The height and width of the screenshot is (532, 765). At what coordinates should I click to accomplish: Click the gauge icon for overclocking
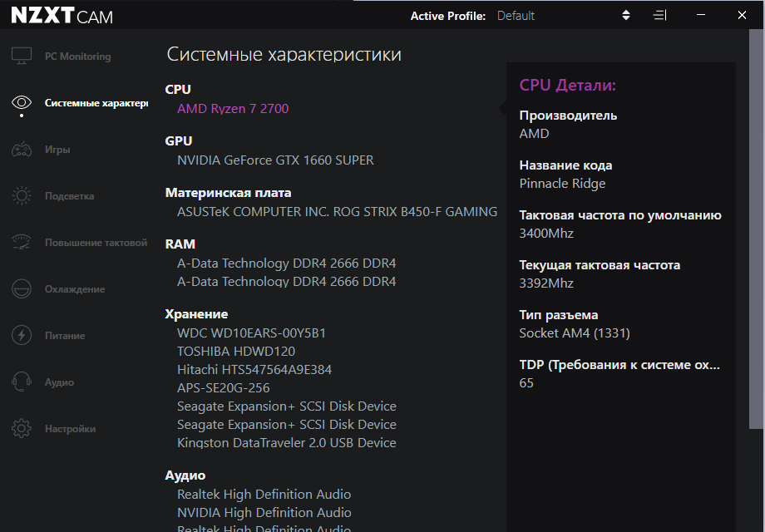[x=22, y=243]
